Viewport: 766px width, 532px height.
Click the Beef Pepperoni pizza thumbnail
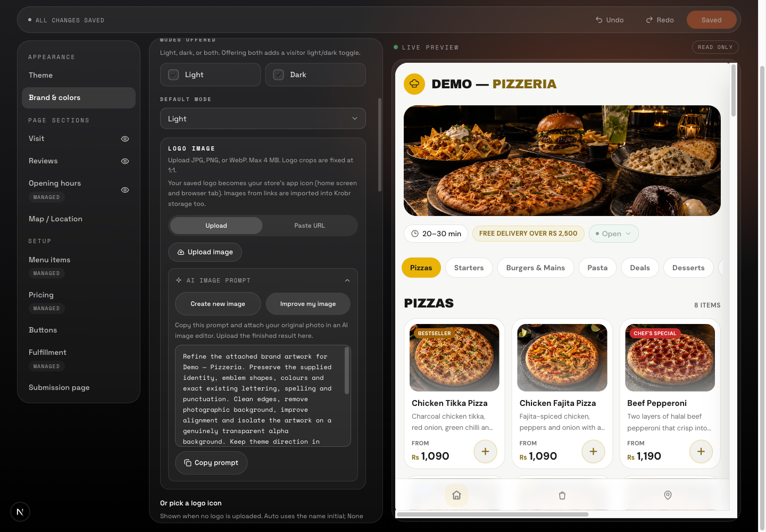(670, 358)
